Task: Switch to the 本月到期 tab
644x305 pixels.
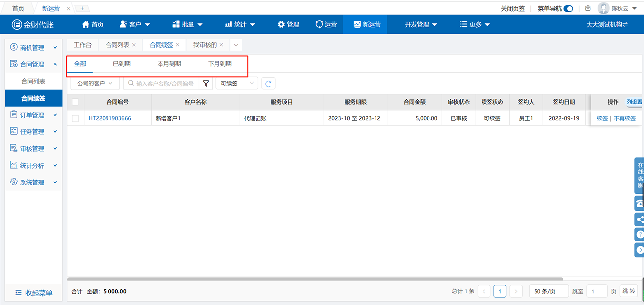Action: (169, 64)
